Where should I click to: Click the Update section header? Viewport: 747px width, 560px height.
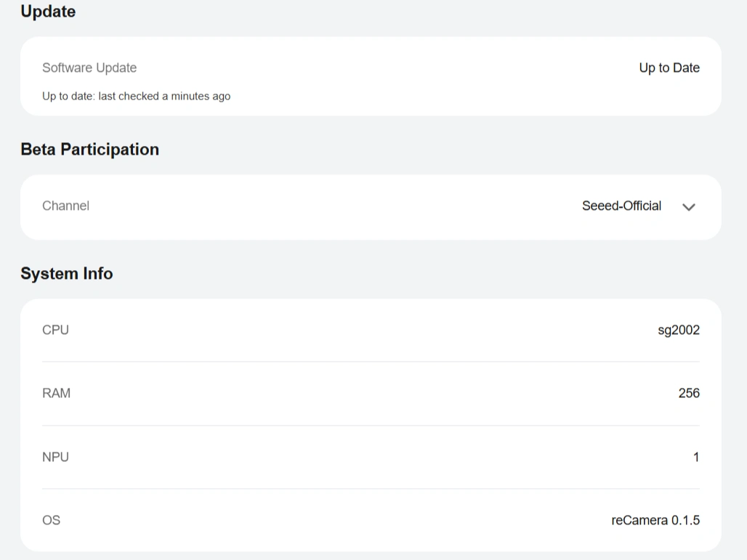[x=48, y=12]
